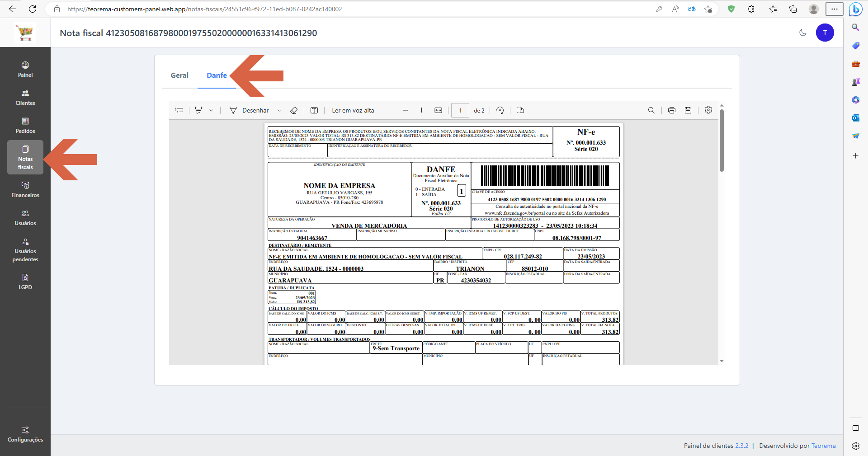This screenshot has height=456, width=868.
Task: Click the shopping cart app logo
Action: tap(25, 33)
